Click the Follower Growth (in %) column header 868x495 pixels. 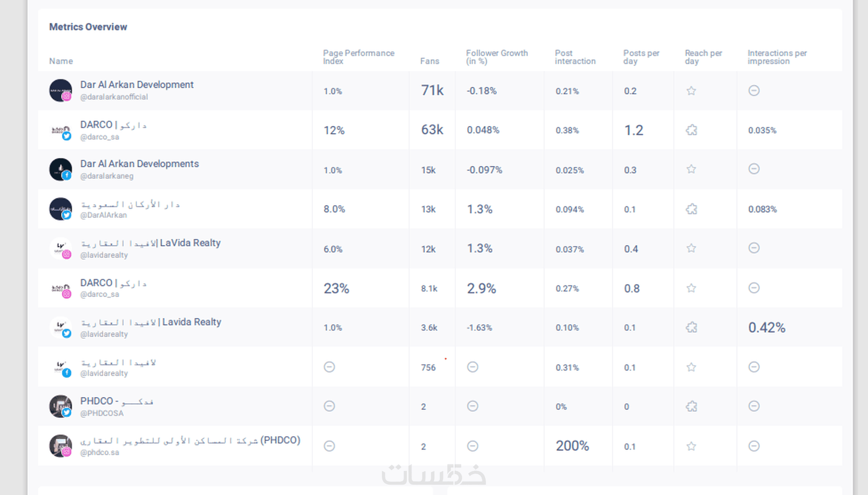pyautogui.click(x=496, y=57)
